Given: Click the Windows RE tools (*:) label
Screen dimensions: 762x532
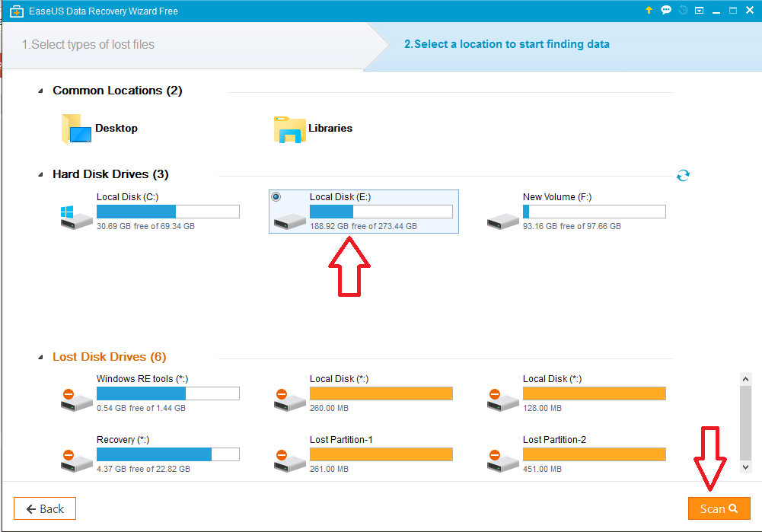Looking at the screenshot, I should point(142,379).
